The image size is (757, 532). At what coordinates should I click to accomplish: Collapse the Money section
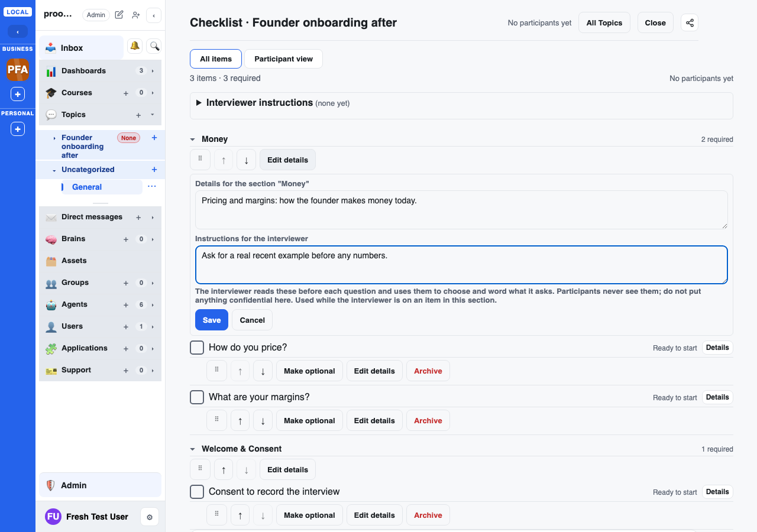[x=193, y=140]
